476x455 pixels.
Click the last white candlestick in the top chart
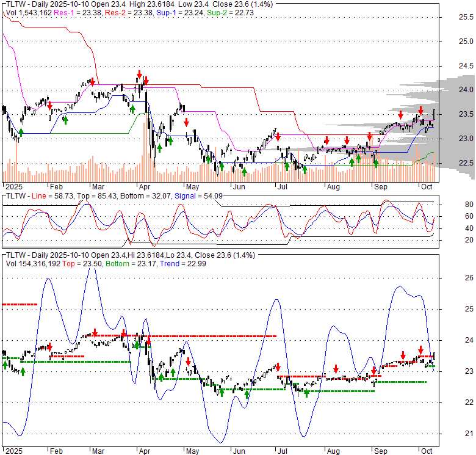tap(434, 114)
